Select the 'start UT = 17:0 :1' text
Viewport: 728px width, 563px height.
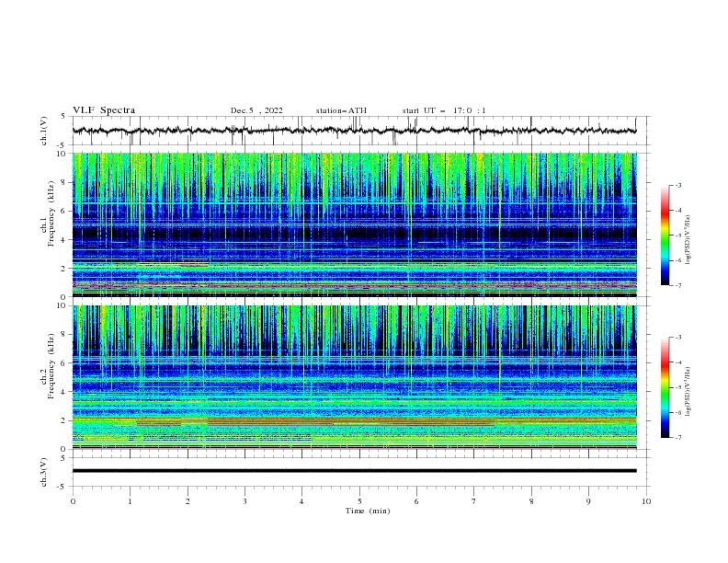pos(444,110)
